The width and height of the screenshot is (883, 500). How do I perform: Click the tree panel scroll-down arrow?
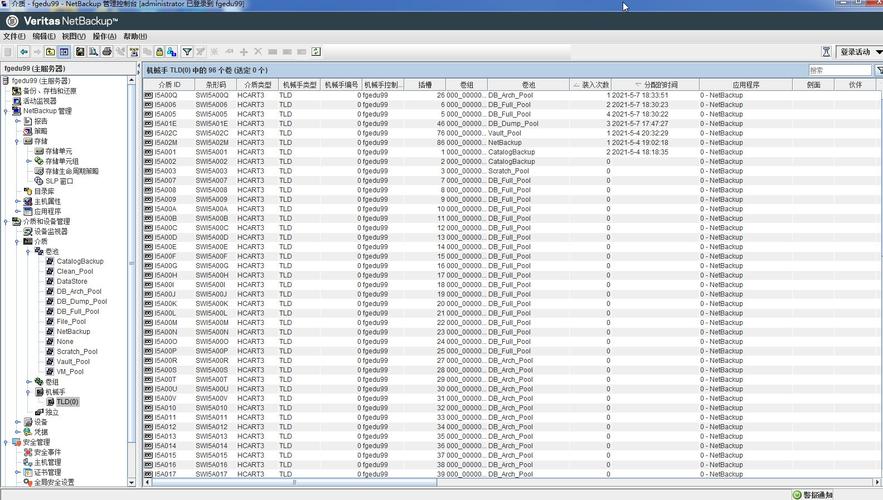pyautogui.click(x=132, y=483)
